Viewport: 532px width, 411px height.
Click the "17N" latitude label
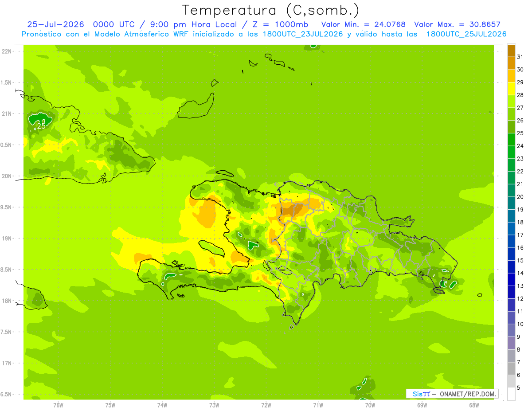(x=7, y=363)
